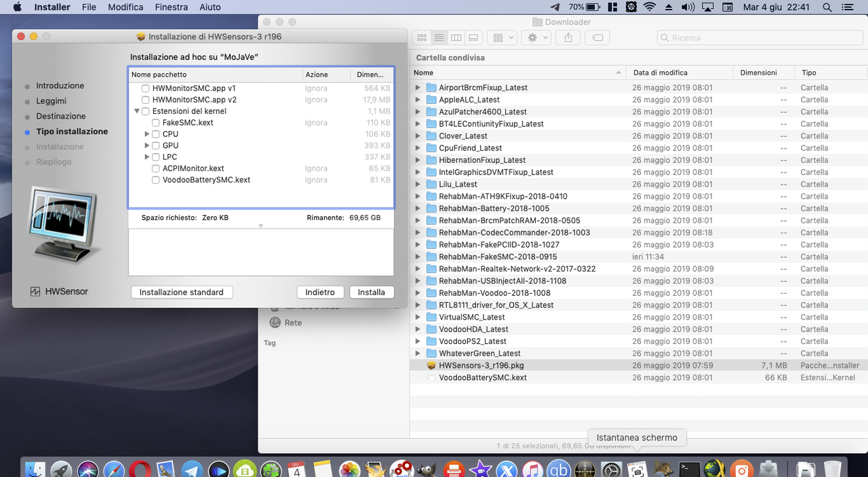The width and height of the screenshot is (868, 477).
Task: Enable FakeSMC.kext checkbox
Action: click(156, 123)
